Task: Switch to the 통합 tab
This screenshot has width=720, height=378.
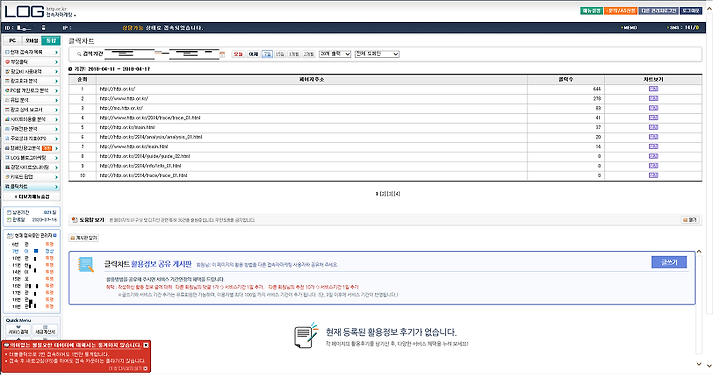Action: tap(51, 41)
